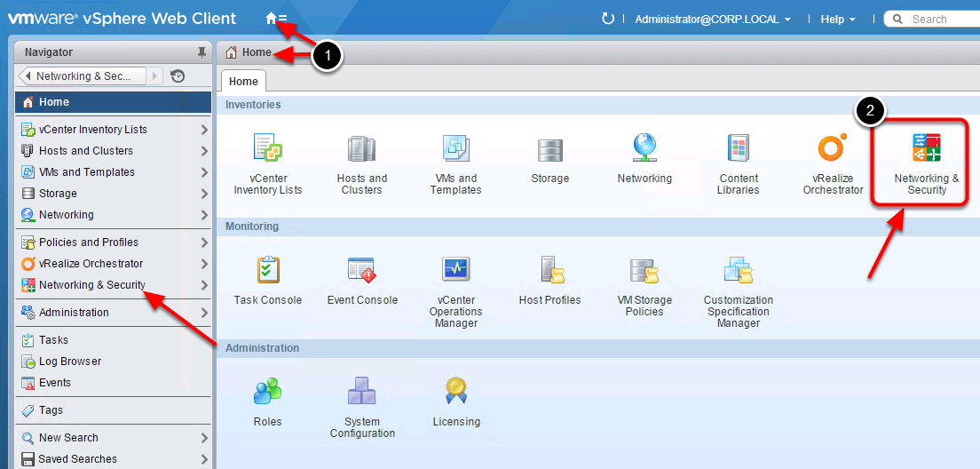Open the Networking globe icon in Inventories

pyautogui.click(x=644, y=149)
